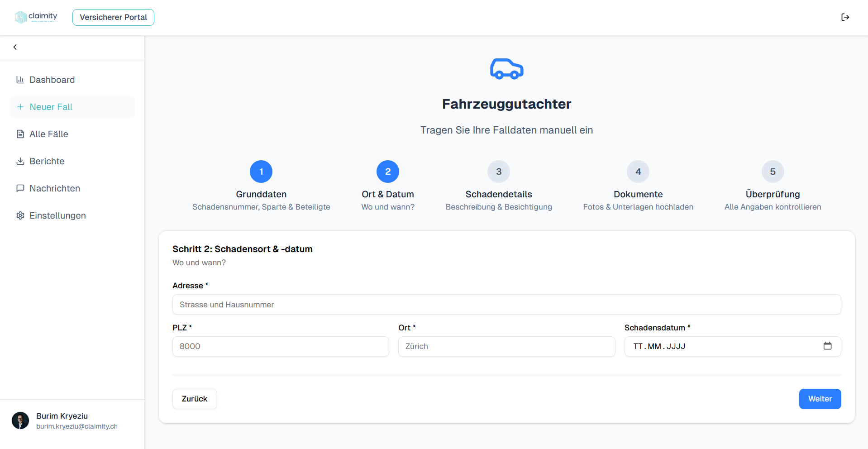
Task: Click step 5 Überprüfung circle
Action: pos(773,172)
